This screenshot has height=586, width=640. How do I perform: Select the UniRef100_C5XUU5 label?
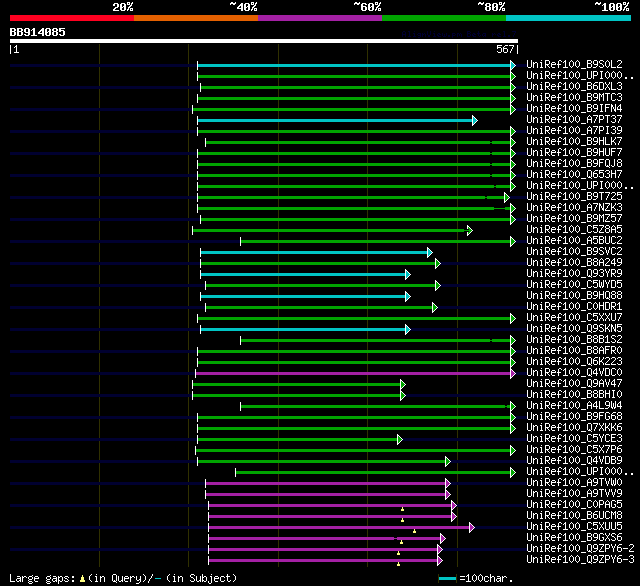coord(574,527)
